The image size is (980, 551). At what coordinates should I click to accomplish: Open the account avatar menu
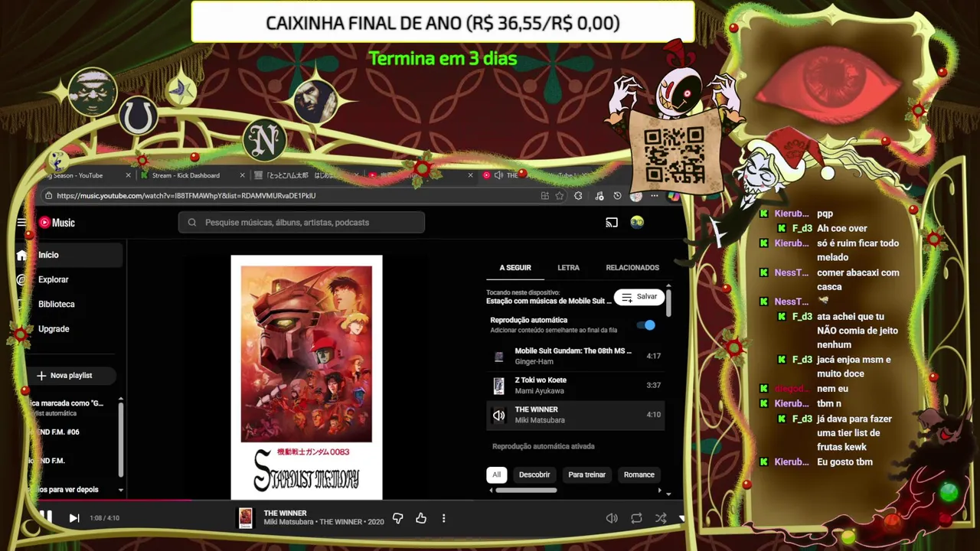pyautogui.click(x=637, y=223)
